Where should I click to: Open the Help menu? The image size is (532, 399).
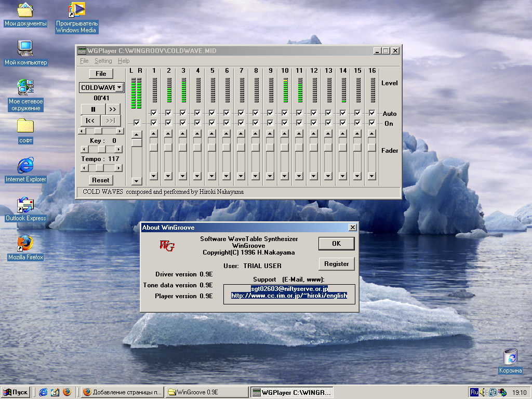click(x=124, y=61)
